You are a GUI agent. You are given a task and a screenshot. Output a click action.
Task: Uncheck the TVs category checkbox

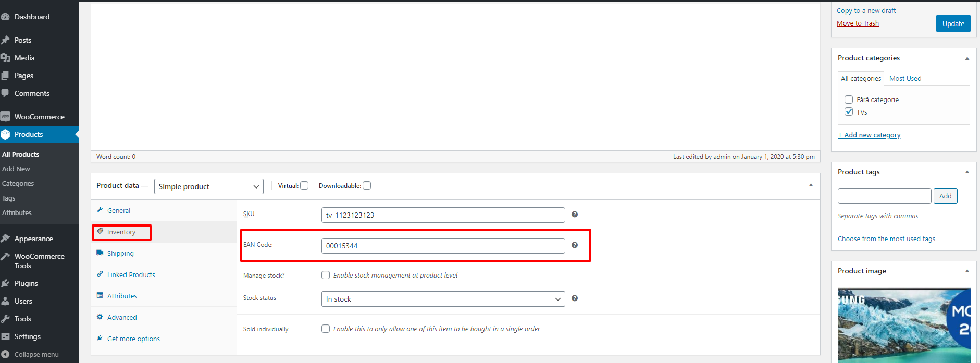tap(849, 112)
